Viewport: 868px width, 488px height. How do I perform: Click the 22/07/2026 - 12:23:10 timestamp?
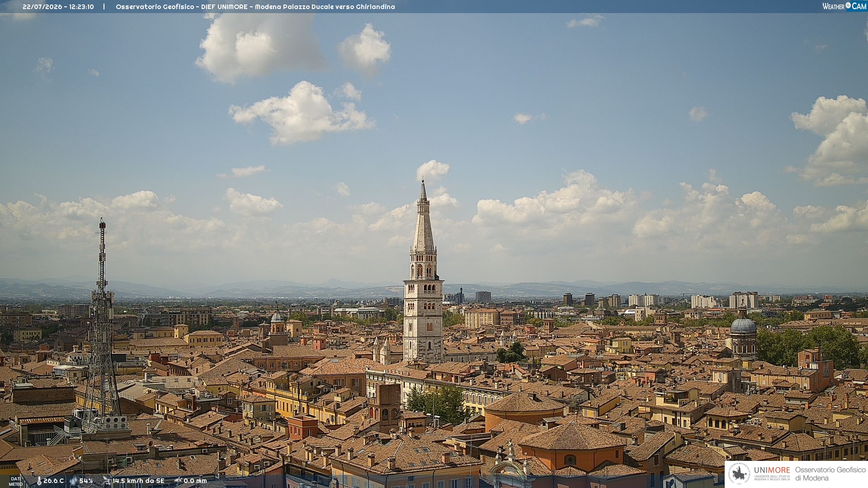[58, 7]
